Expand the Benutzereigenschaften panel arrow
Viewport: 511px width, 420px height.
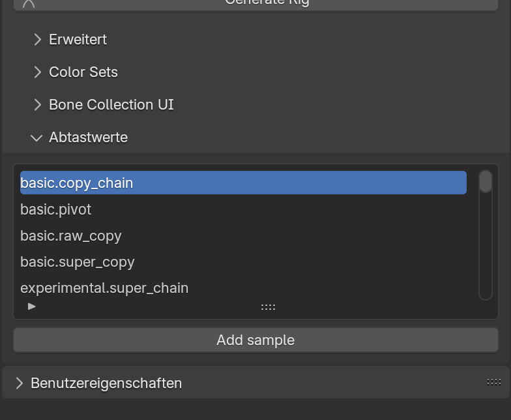pos(19,383)
